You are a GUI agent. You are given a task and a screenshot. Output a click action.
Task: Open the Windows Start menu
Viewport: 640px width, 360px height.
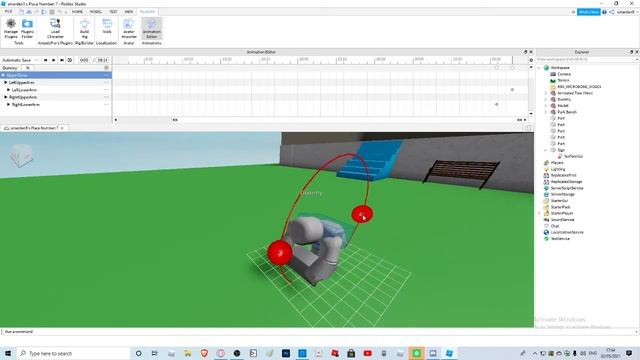point(8,353)
